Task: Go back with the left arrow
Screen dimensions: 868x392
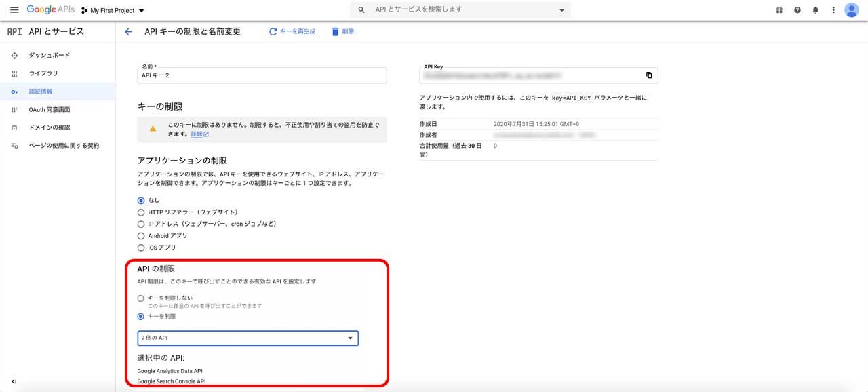Action: tap(128, 31)
